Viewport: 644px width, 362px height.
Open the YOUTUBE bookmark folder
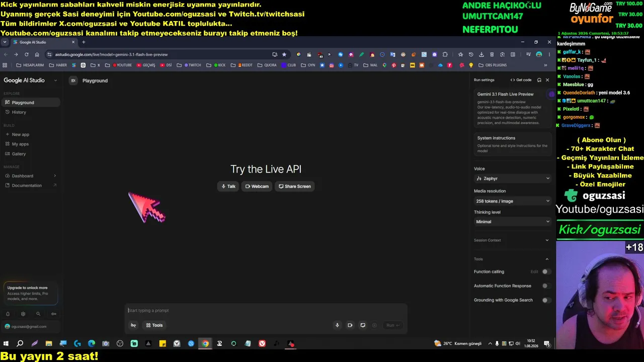[x=122, y=65]
